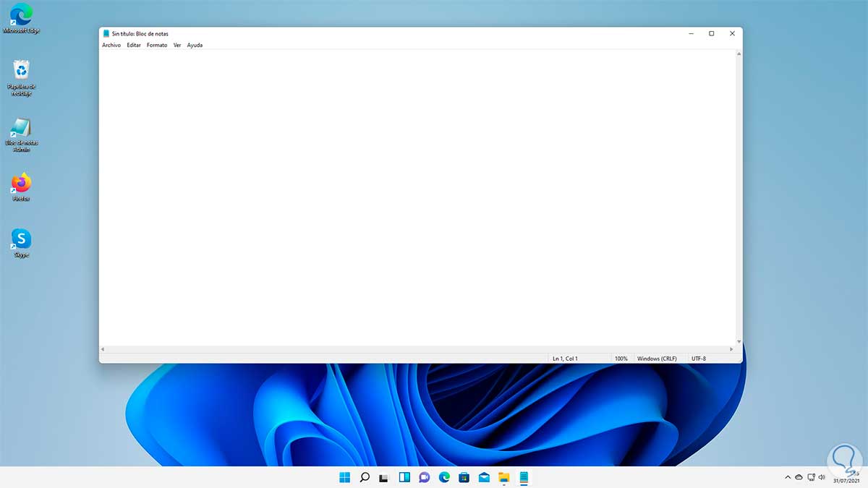Screen dimensions: 868x488
Task: Select the Microsoft Edge desktop shortcut
Action: [x=21, y=18]
